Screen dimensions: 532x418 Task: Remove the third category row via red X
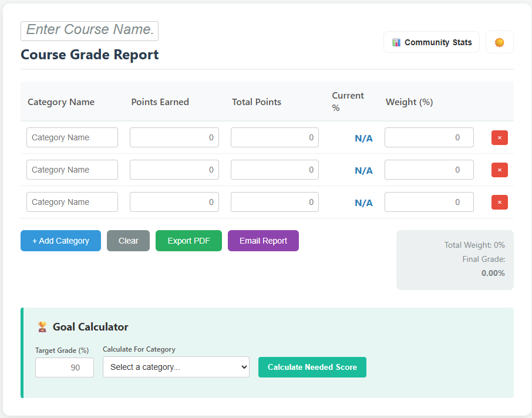[499, 202]
